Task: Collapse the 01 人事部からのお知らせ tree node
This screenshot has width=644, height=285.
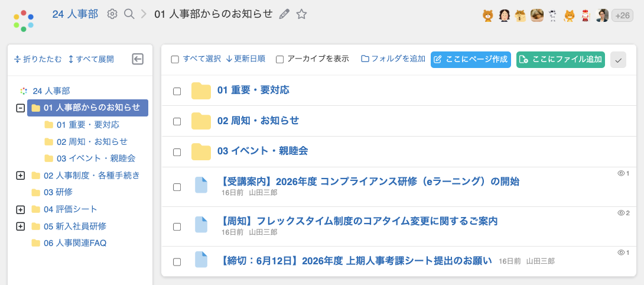Action: point(19,108)
